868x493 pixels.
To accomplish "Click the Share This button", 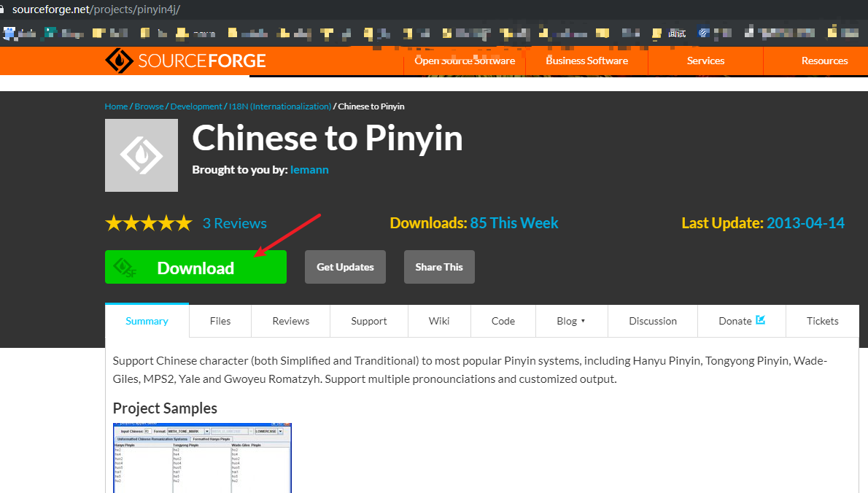I will tap(439, 267).
